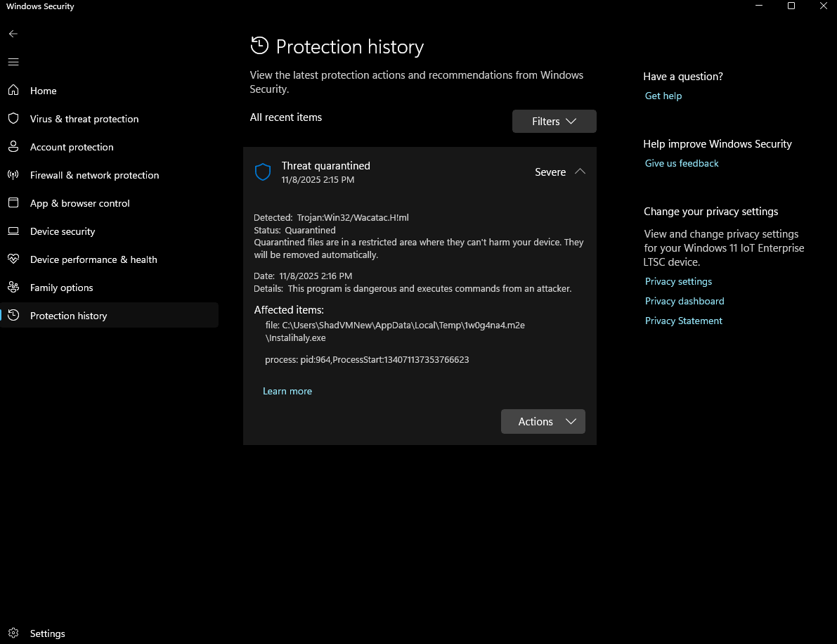Click the App & browser control icon
The width and height of the screenshot is (837, 644).
13,203
